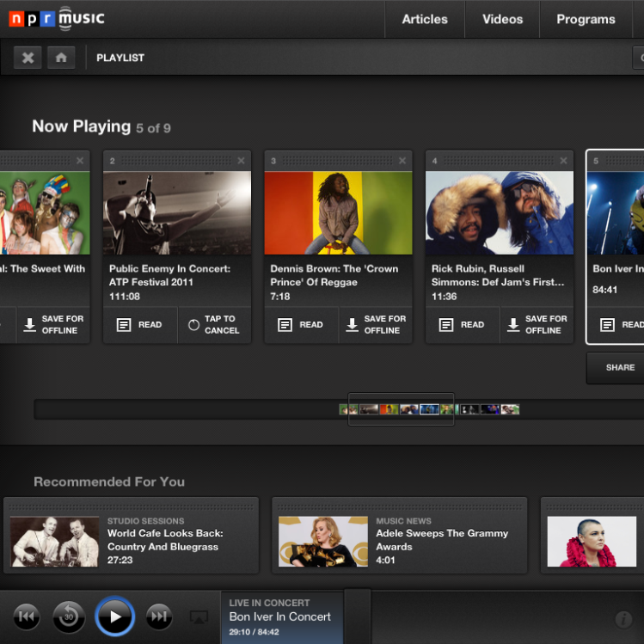Click the Share button
This screenshot has width=644, height=644.
[x=616, y=368]
